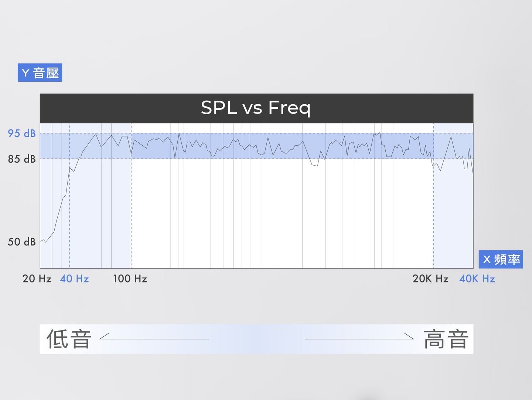532x400 pixels.
Task: Click the 低音 bass label
Action: point(69,339)
